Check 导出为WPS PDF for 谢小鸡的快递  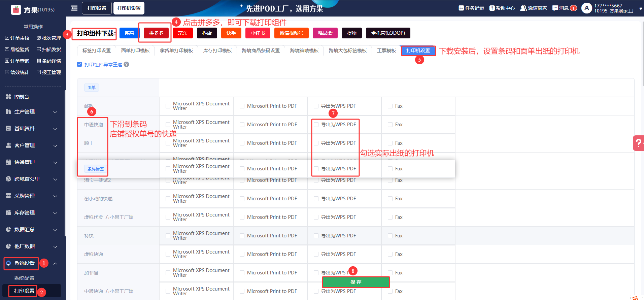[316, 199]
